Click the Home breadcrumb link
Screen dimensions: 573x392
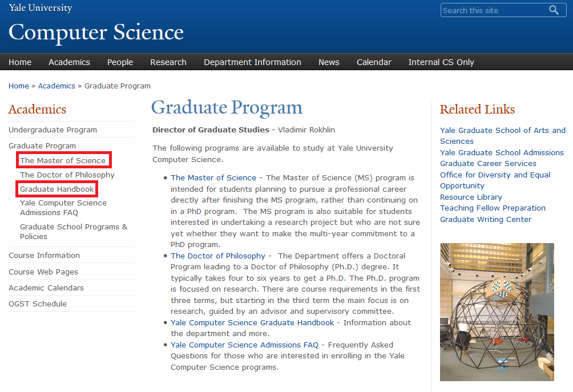coord(18,86)
